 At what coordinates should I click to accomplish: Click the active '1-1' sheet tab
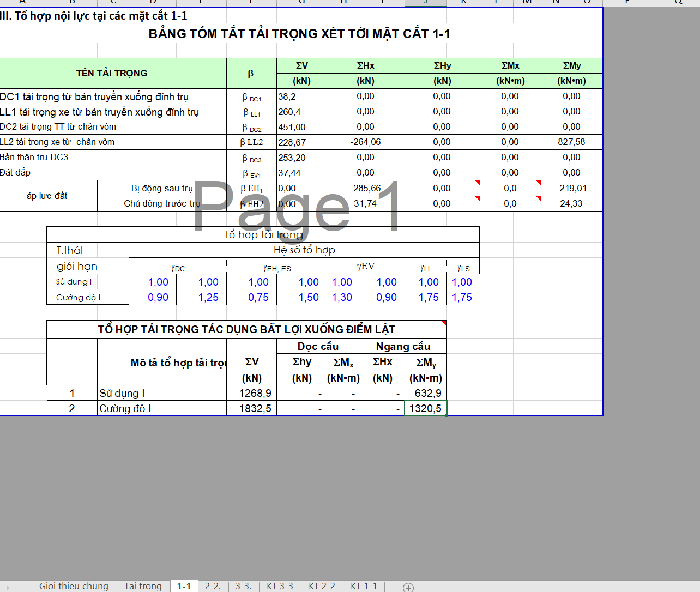tap(184, 586)
